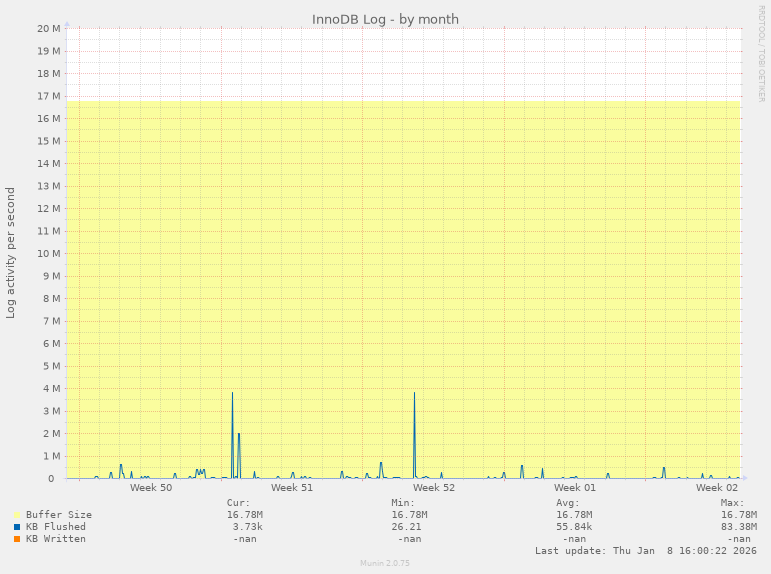Click the 'Week 52' x-axis label

coord(434,487)
